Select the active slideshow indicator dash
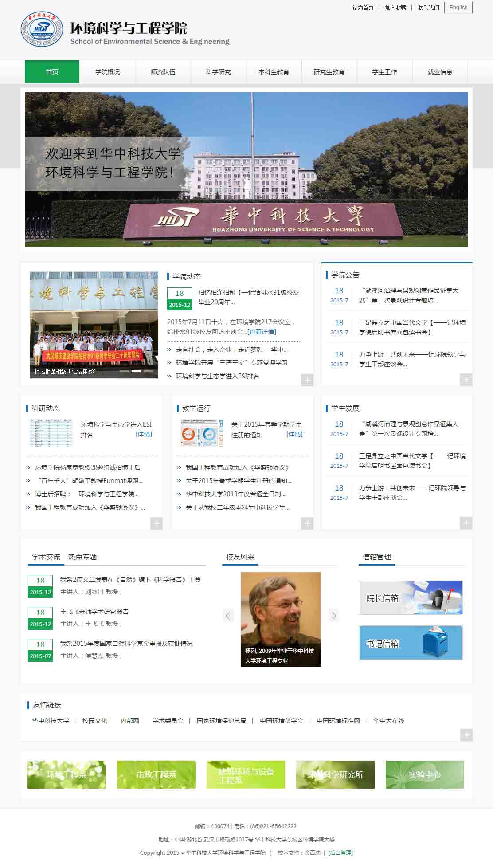Viewport: 493px width, 868px height. point(137,371)
